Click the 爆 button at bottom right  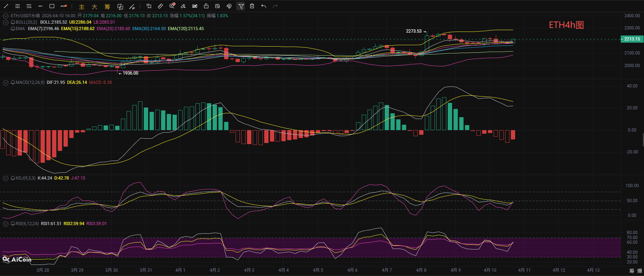(640, 271)
